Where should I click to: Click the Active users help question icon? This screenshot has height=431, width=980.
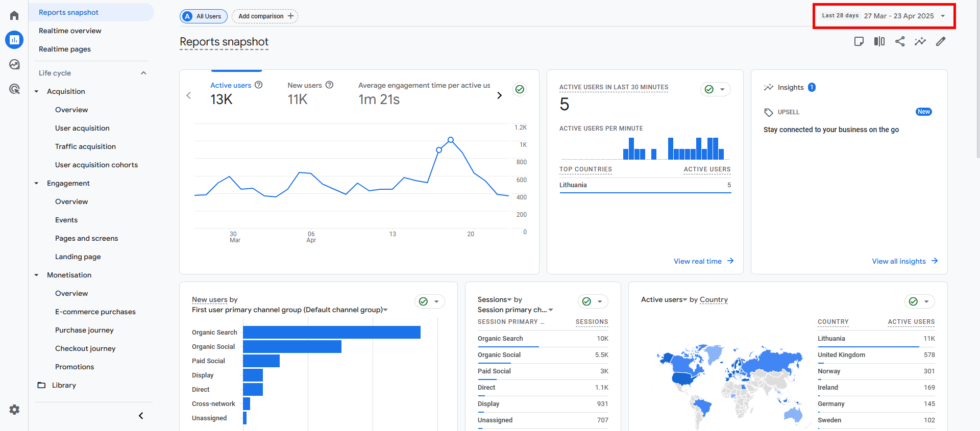(x=259, y=85)
